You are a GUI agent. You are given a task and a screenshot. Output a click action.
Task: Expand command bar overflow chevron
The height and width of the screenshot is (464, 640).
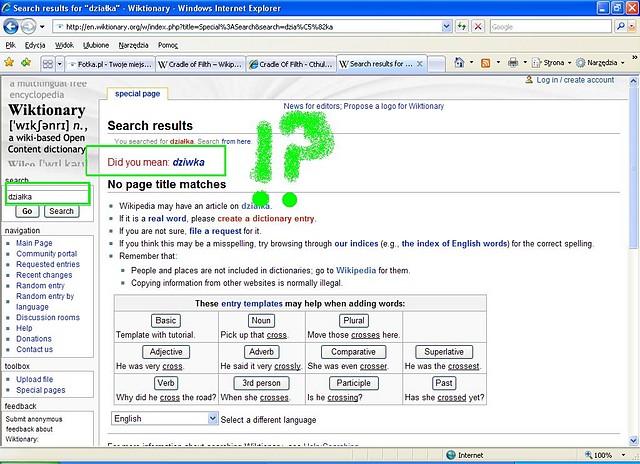pos(634,58)
